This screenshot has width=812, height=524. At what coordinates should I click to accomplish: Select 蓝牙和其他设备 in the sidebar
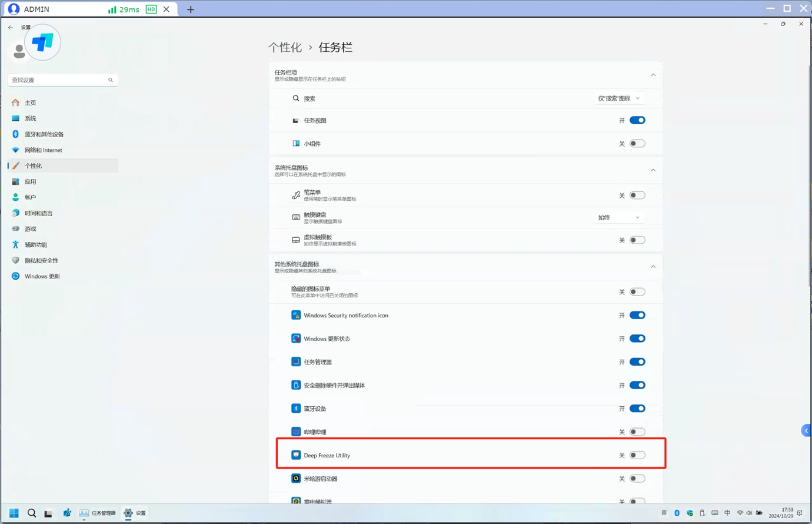click(44, 134)
